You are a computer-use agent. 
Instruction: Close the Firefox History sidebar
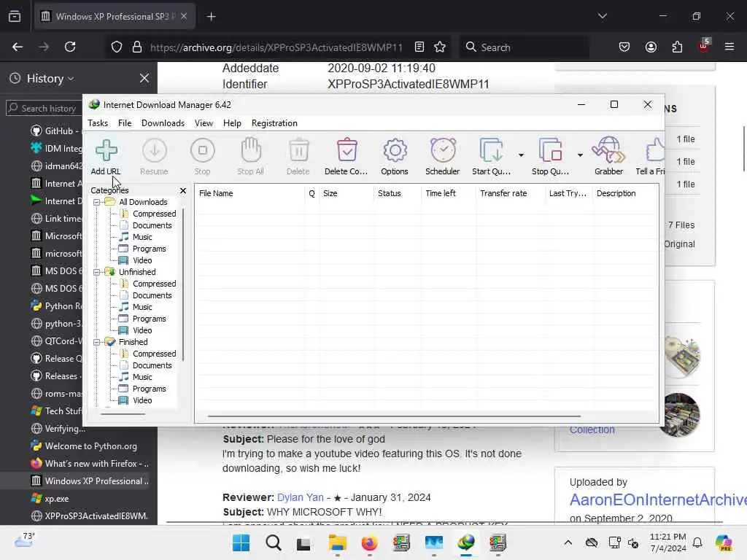click(x=144, y=78)
